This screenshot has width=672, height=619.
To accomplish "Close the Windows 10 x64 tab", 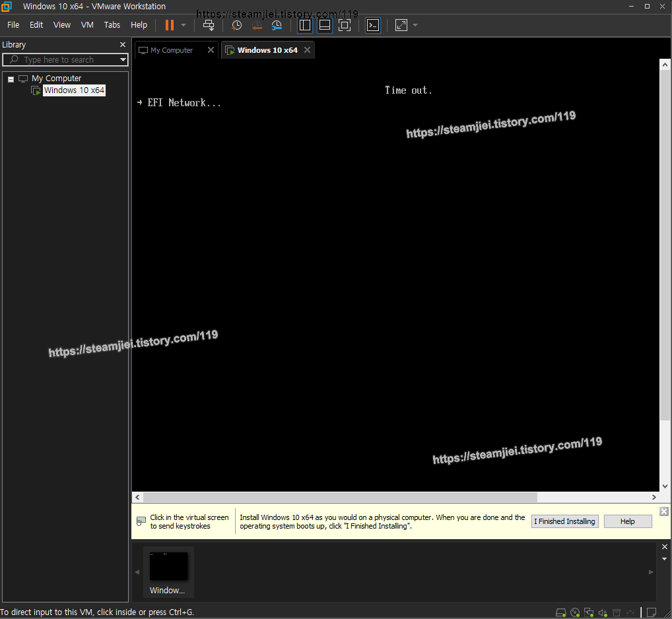I will point(308,49).
